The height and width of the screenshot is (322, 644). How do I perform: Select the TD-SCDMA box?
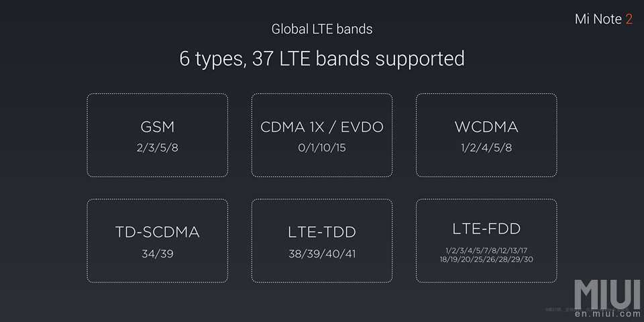pyautogui.click(x=157, y=241)
